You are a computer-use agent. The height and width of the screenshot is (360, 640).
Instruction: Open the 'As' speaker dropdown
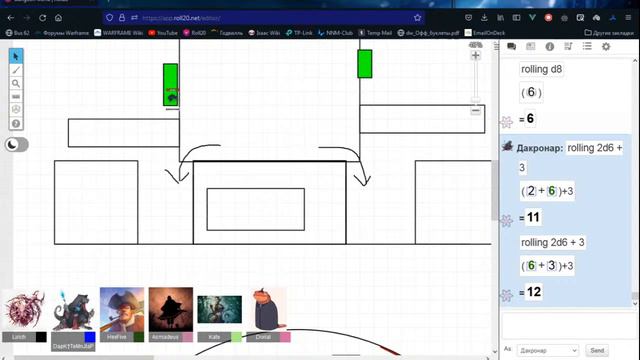point(548,350)
